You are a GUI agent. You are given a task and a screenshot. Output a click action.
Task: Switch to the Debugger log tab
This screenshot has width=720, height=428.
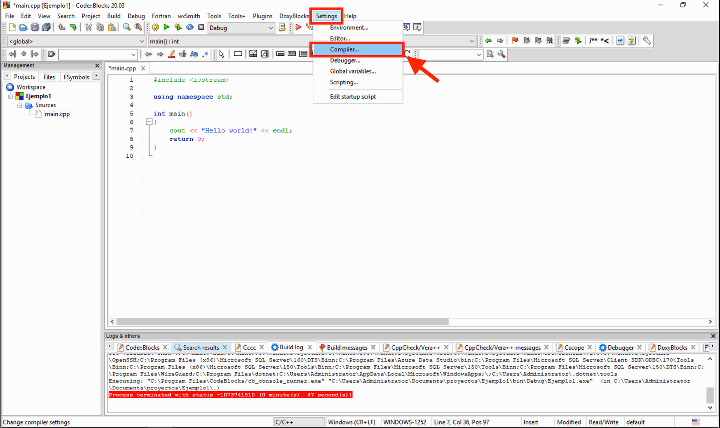pos(620,348)
